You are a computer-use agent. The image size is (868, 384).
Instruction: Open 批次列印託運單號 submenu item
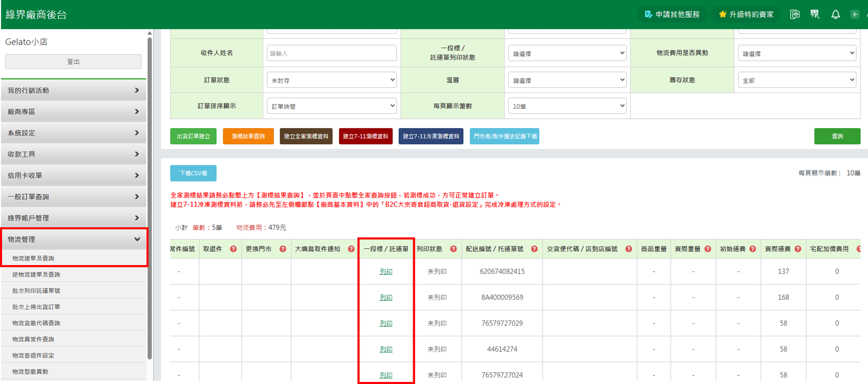[x=36, y=291]
